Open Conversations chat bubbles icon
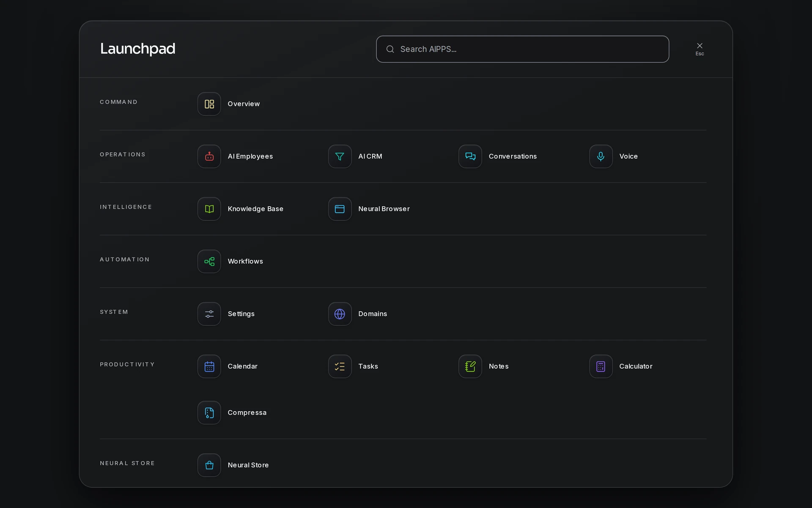This screenshot has height=508, width=812. (x=470, y=156)
